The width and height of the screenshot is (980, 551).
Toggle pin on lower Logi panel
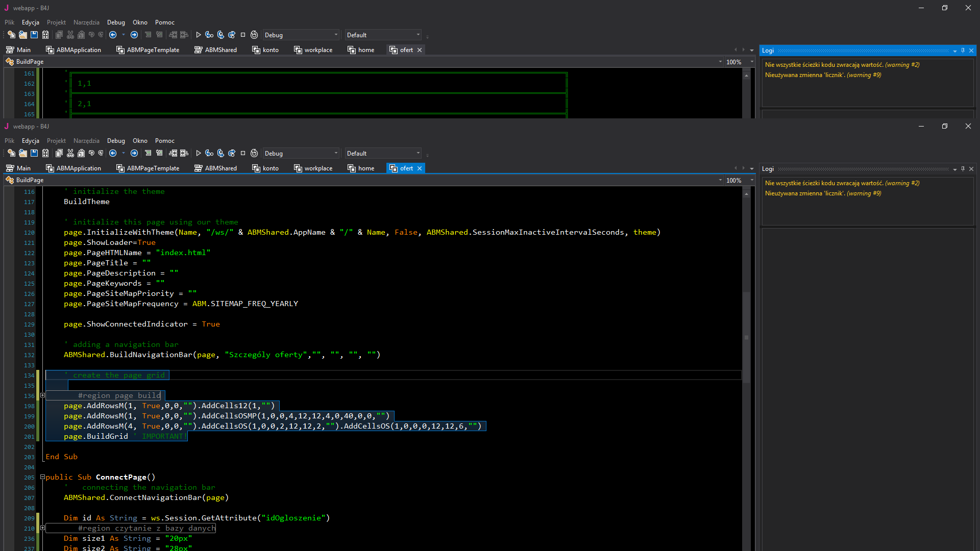[x=963, y=169]
